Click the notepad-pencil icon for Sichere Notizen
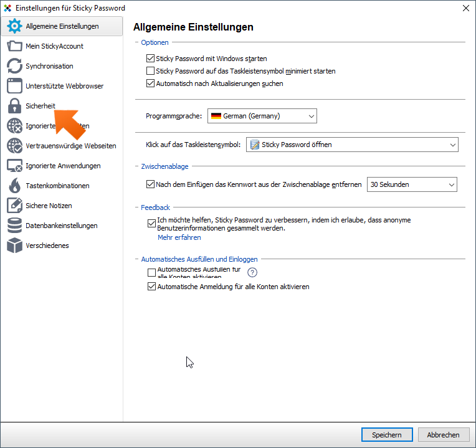The height and width of the screenshot is (448, 476). (14, 206)
